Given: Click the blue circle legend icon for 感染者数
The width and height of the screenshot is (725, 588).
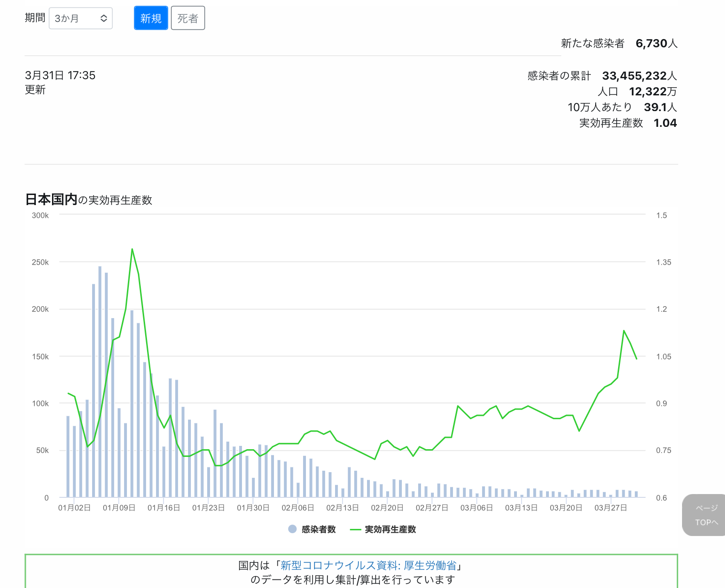Looking at the screenshot, I should [x=293, y=529].
